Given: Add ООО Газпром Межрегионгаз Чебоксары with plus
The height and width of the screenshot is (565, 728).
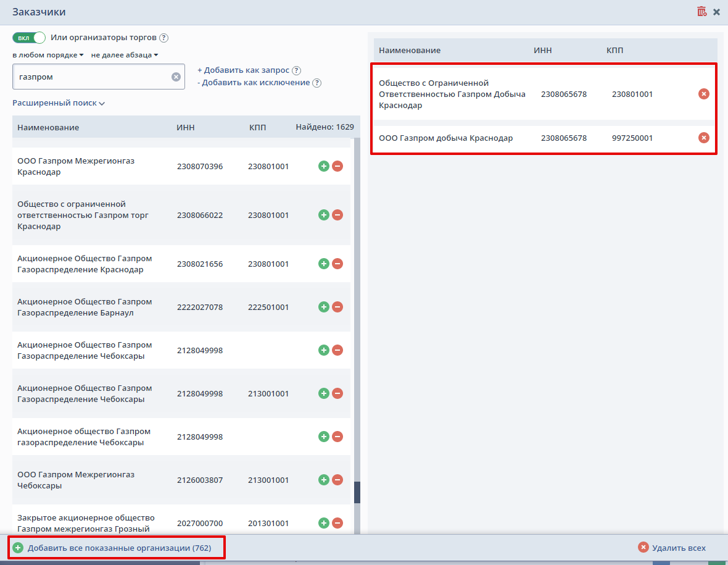Looking at the screenshot, I should coord(324,480).
